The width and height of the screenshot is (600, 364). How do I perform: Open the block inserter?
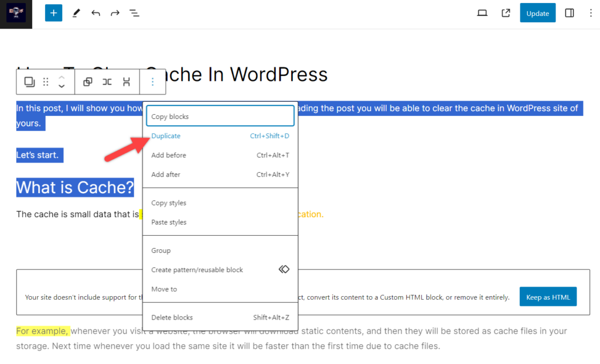(x=53, y=12)
